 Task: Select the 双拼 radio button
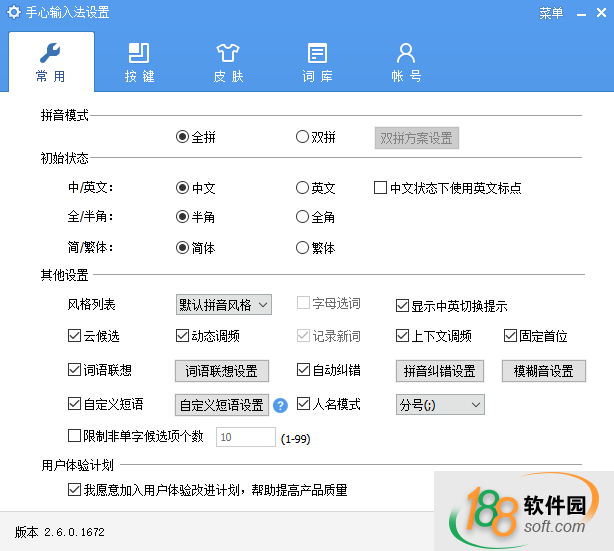point(303,138)
